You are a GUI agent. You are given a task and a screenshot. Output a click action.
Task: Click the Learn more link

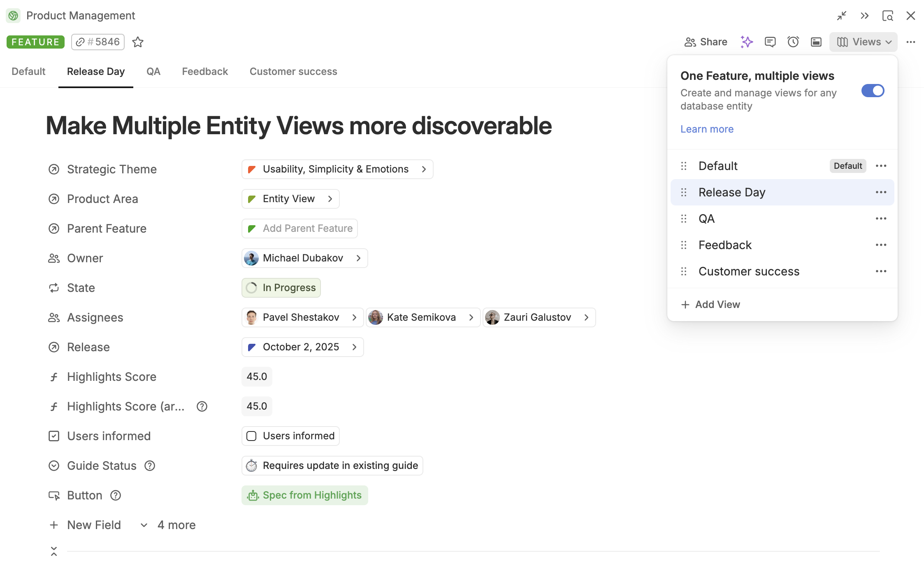(x=707, y=129)
